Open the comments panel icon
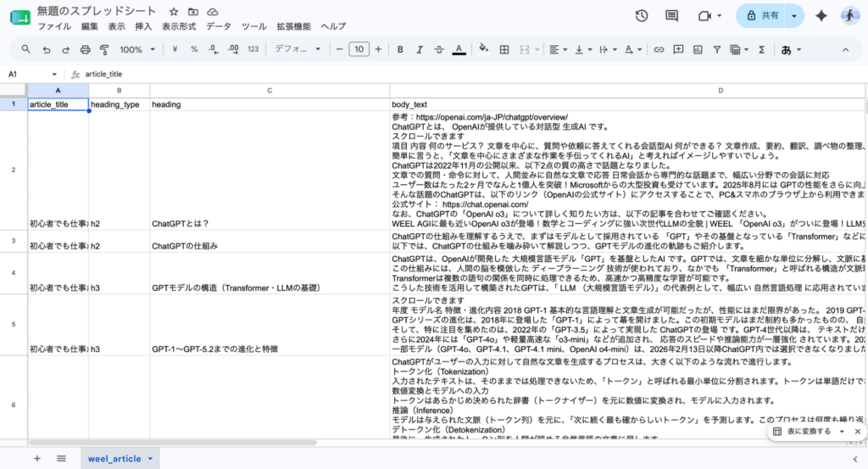Screen dimensions: 868x469 [x=671, y=16]
